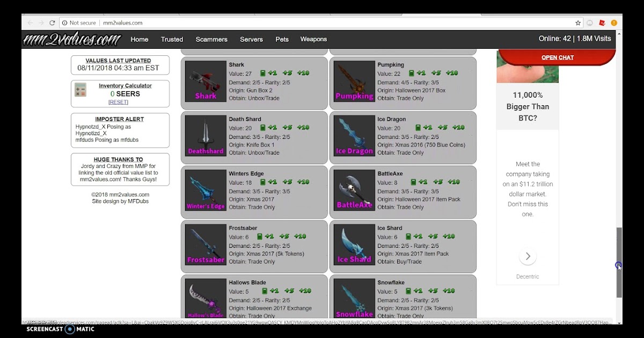The image size is (644, 338).
Task: Reset the inventory calculator with [RESET]
Action: [x=118, y=102]
